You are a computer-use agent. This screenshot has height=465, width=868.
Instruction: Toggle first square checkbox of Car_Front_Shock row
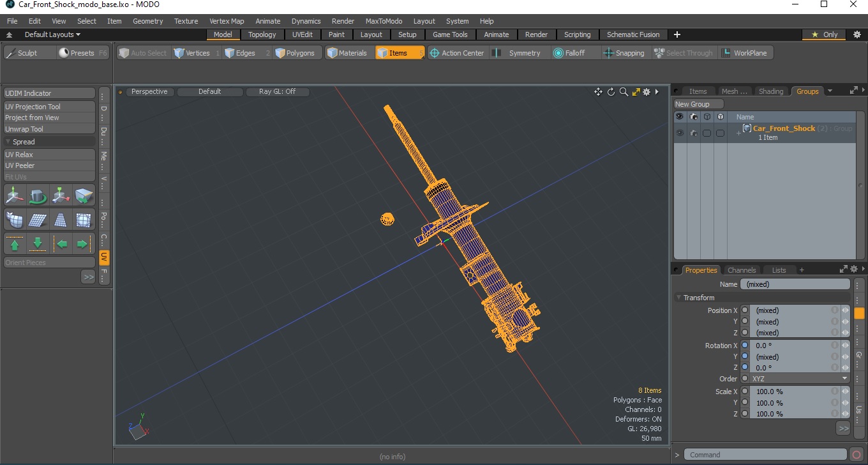pyautogui.click(x=707, y=133)
